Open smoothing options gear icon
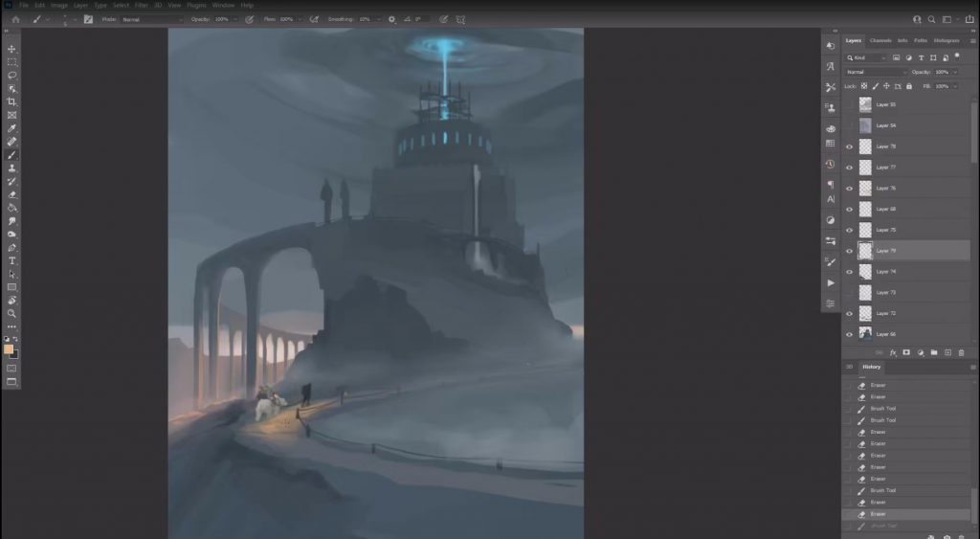 [391, 19]
